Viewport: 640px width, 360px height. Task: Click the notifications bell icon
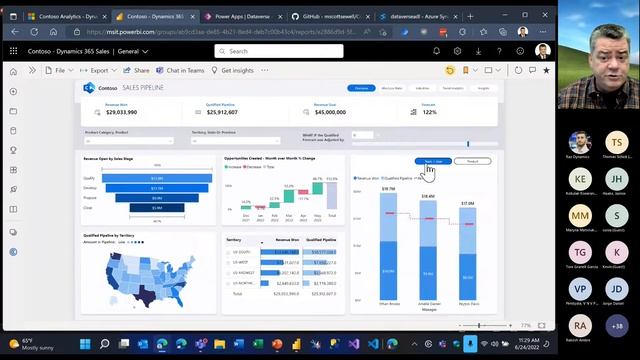[x=436, y=51]
